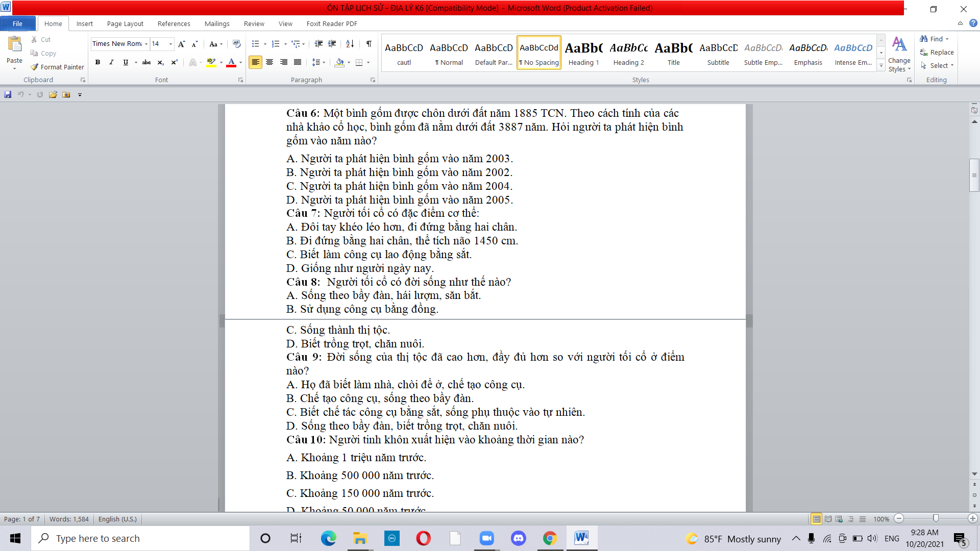
Task: Open the font size 14 dropdown
Action: [170, 44]
